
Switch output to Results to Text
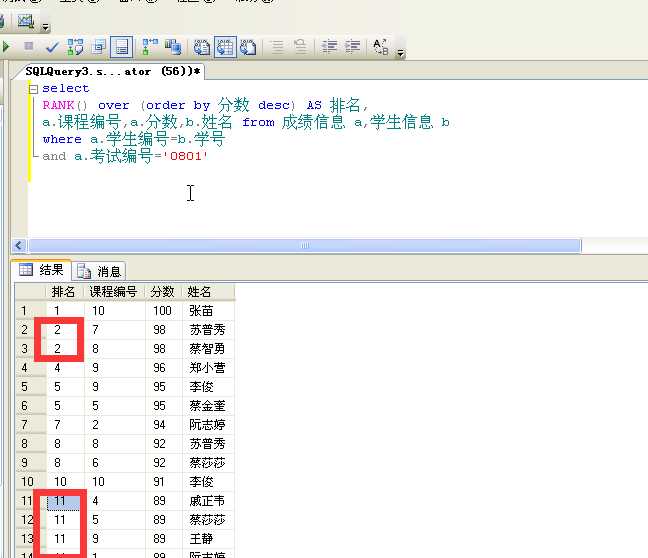click(202, 47)
